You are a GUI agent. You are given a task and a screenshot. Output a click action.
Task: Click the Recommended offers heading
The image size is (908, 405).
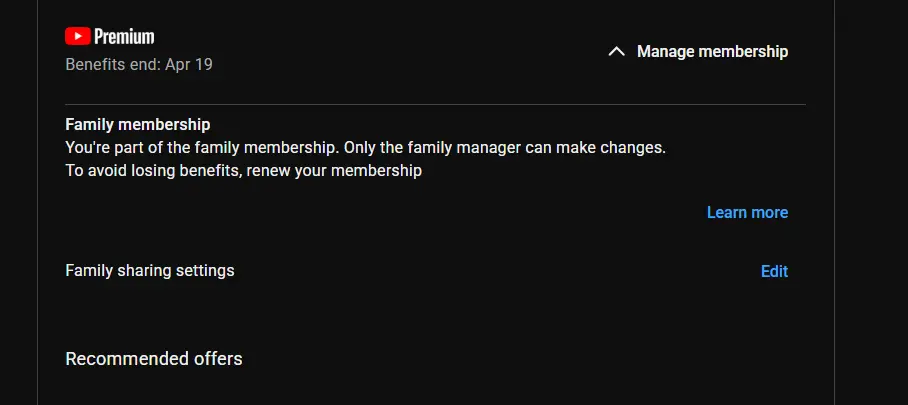tap(154, 359)
